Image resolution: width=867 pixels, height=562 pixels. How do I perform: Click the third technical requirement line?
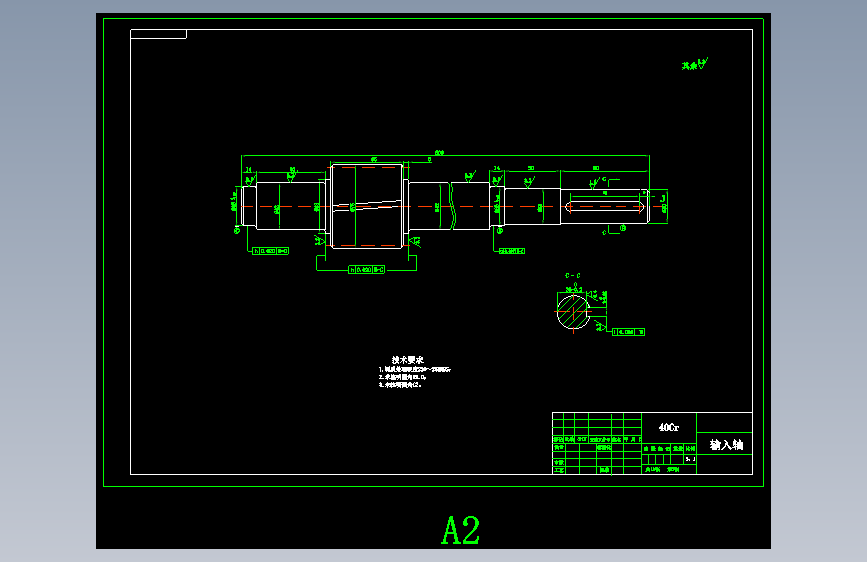point(400,384)
